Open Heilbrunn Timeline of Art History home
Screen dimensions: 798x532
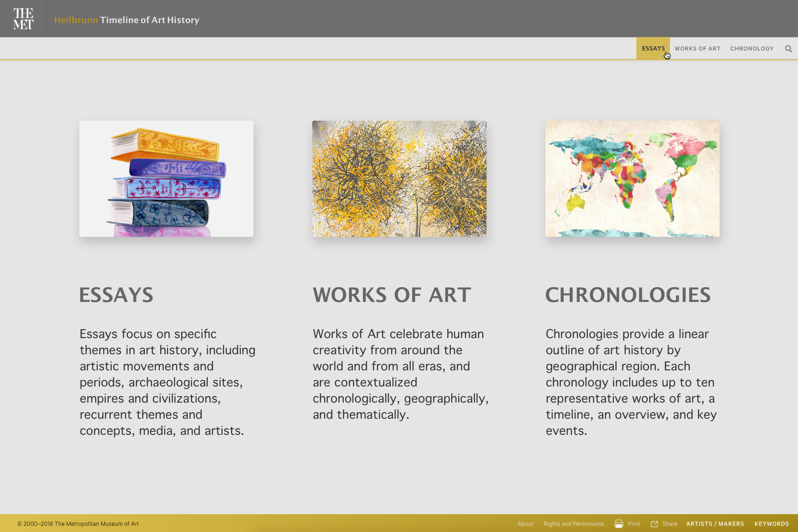click(x=127, y=20)
